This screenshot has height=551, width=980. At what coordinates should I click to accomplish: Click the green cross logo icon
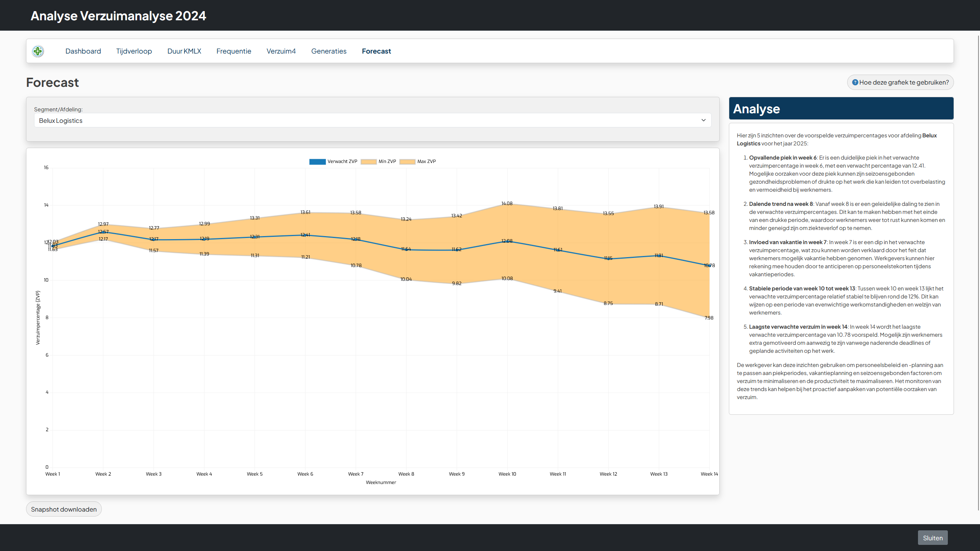pos(38,51)
